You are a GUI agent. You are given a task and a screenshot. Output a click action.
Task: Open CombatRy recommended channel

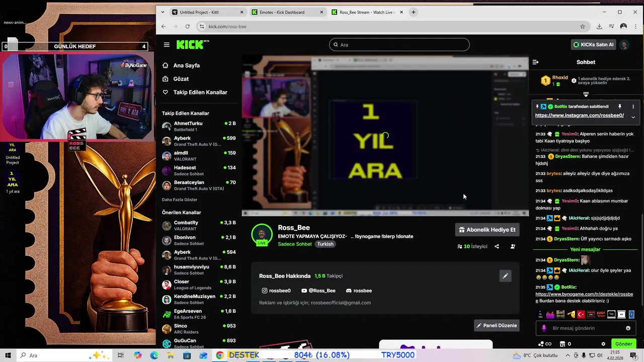199,225
